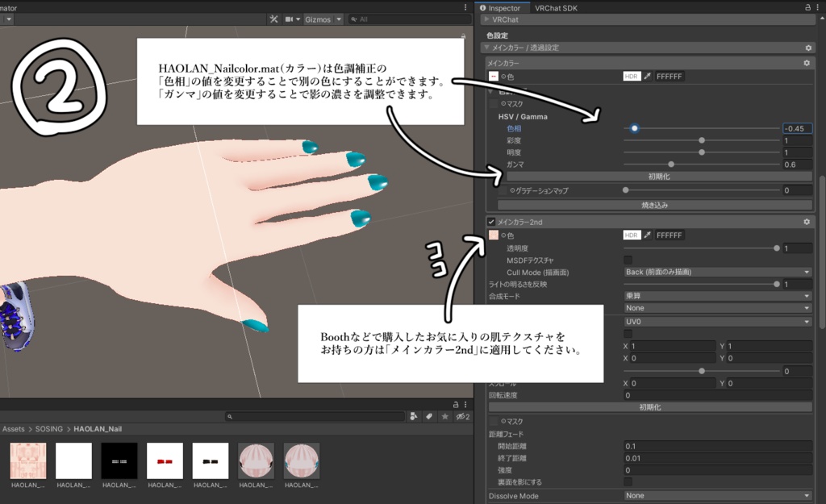Switch to the VRChat SDK tab
This screenshot has height=504, width=826.
tap(557, 7)
